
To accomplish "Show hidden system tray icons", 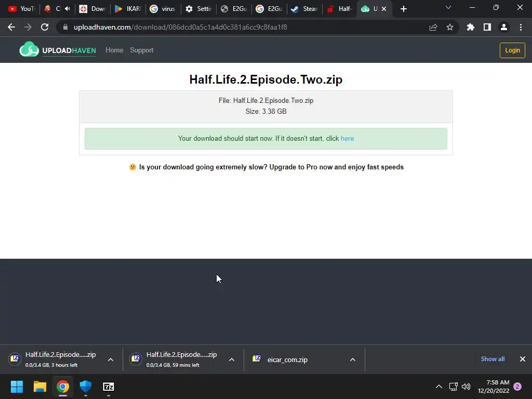I will pyautogui.click(x=438, y=387).
